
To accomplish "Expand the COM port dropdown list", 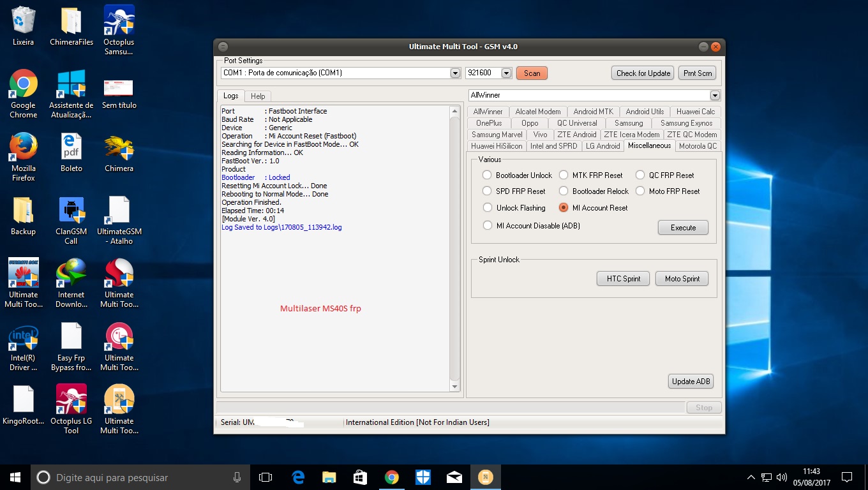I will tap(455, 73).
